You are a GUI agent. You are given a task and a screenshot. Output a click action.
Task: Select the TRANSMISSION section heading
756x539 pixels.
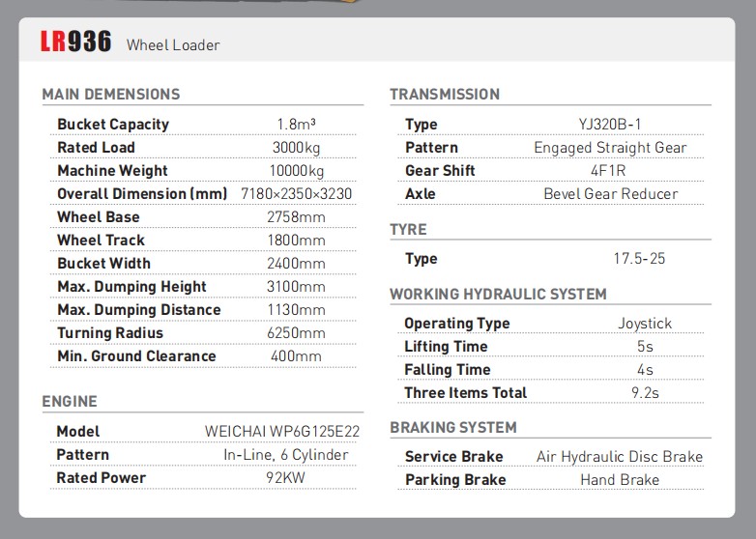(445, 95)
